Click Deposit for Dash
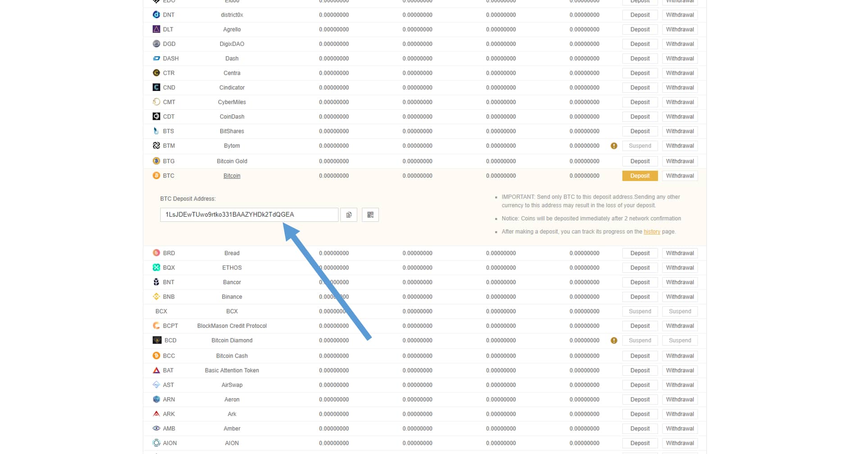Viewport: 868px width, 454px height. 640,59
